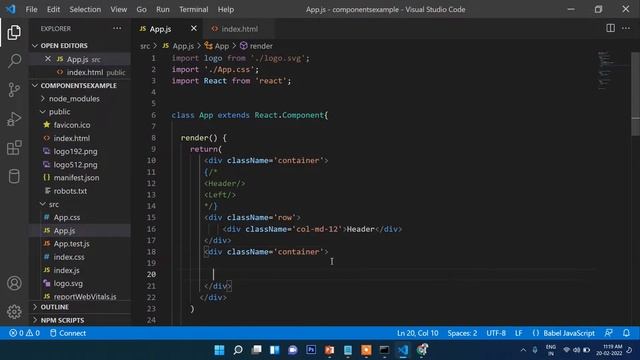
Task: Open index.html public in Open Editors
Action: click(x=80, y=72)
